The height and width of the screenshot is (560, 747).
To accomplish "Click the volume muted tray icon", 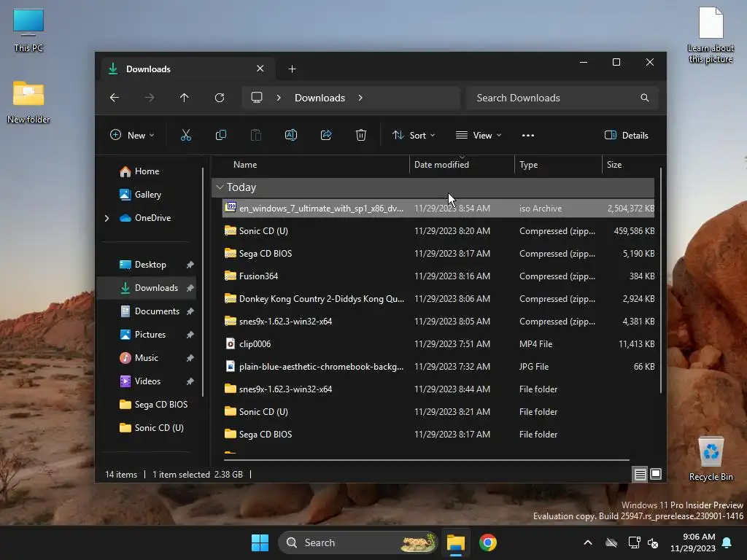I will (x=653, y=542).
